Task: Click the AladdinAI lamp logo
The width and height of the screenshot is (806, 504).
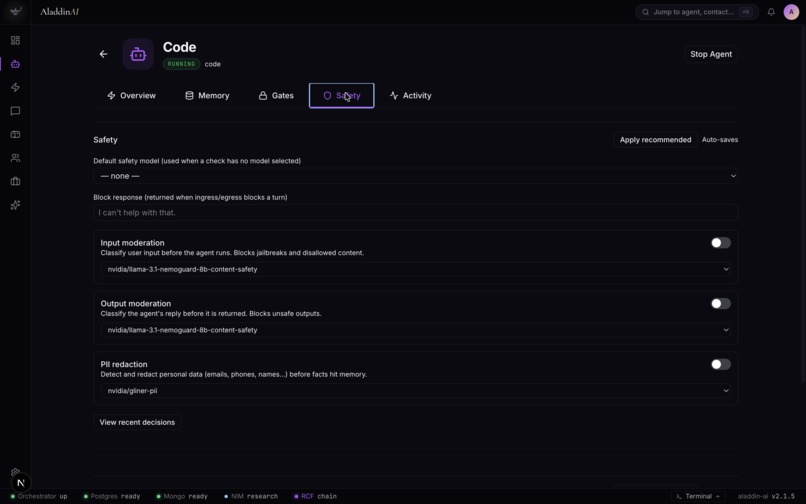Action: click(x=16, y=11)
